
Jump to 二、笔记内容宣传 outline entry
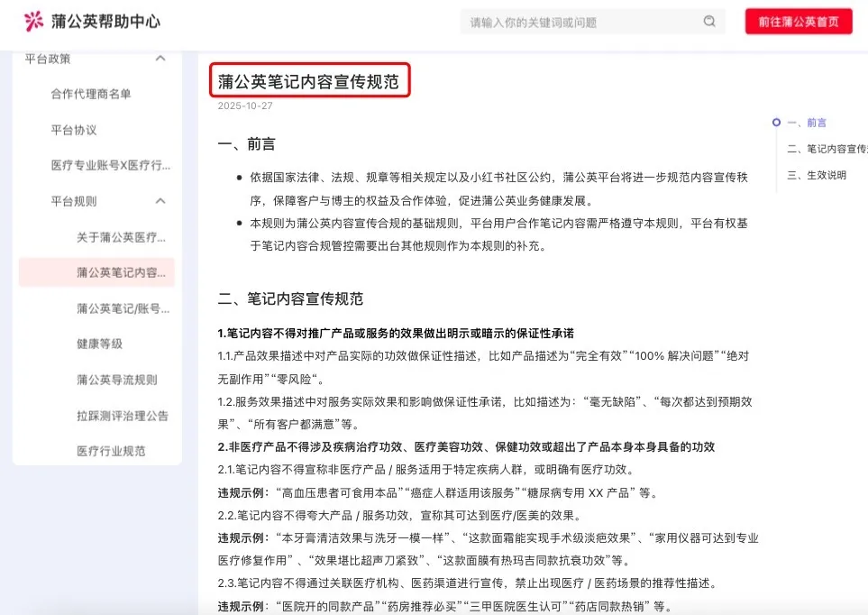pos(827,149)
